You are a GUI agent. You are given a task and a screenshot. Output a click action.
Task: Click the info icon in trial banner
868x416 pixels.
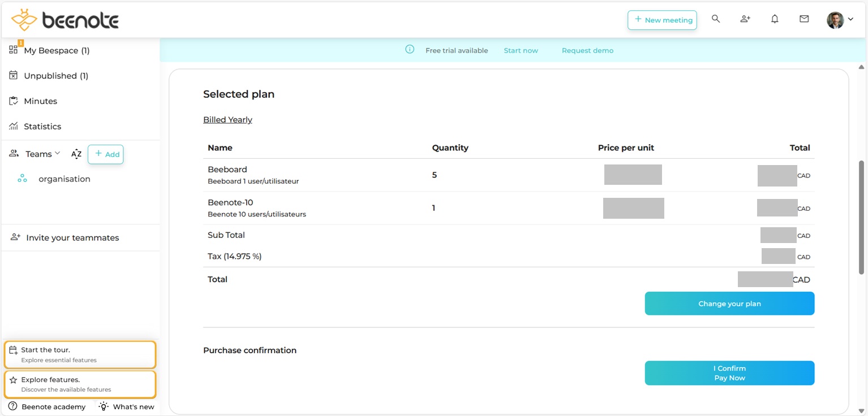point(410,50)
